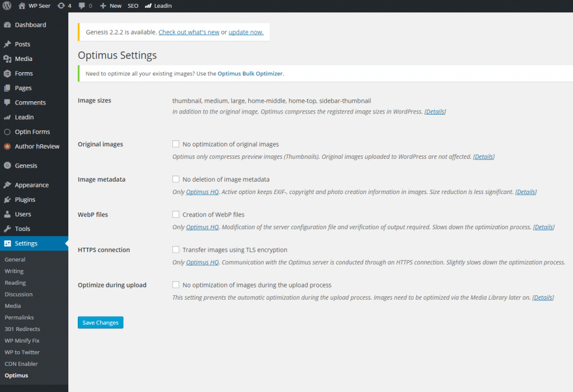This screenshot has width=573, height=392.
Task: Click the Appearance paintbrush icon
Action: tap(7, 185)
